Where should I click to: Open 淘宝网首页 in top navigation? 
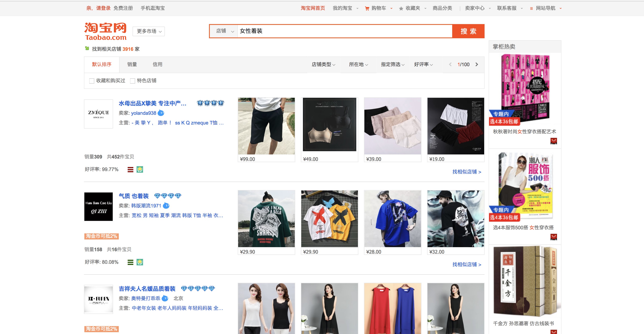pyautogui.click(x=313, y=8)
